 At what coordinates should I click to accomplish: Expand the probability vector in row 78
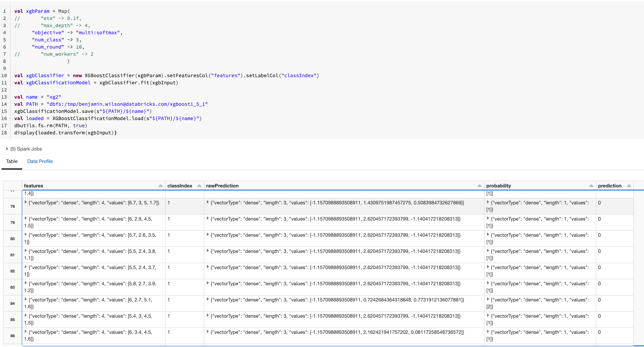point(488,202)
